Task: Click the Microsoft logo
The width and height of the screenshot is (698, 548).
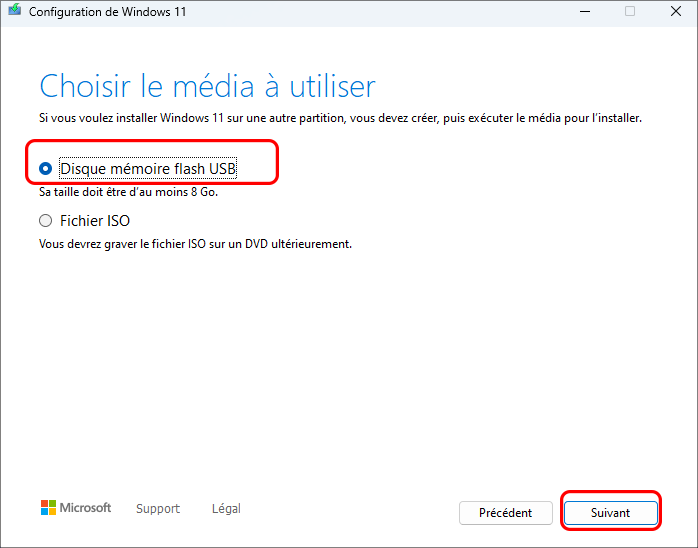Action: [x=76, y=507]
